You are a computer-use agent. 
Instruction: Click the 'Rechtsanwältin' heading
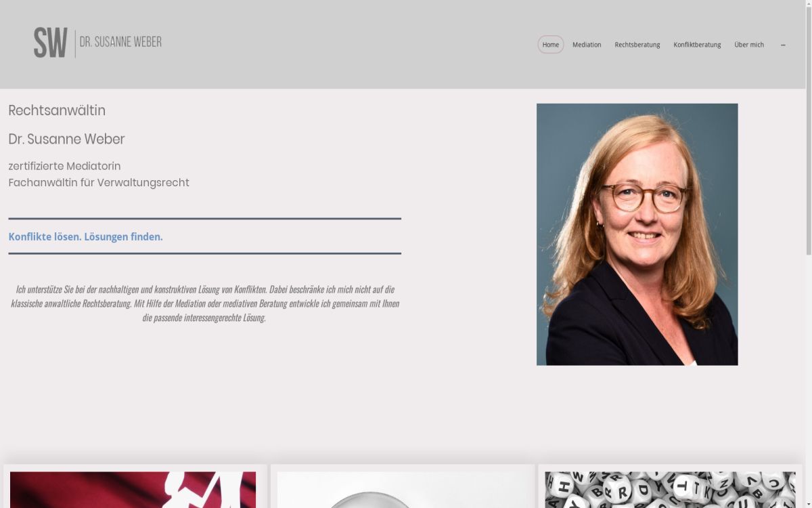[x=57, y=110]
